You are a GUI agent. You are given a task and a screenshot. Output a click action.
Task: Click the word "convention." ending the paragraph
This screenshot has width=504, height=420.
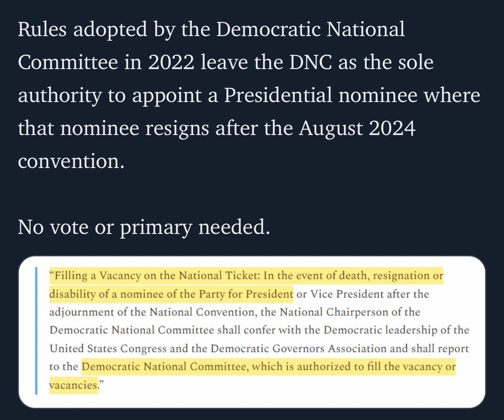[x=71, y=161]
